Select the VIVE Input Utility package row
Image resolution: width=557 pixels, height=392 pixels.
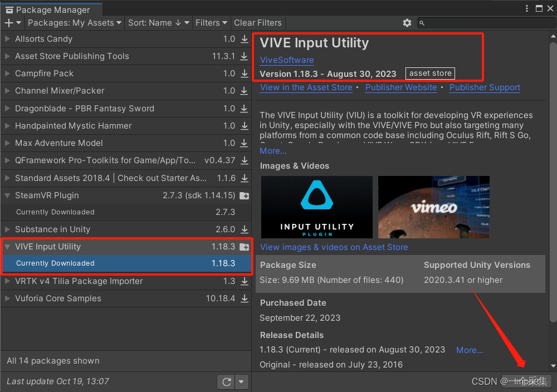click(126, 247)
